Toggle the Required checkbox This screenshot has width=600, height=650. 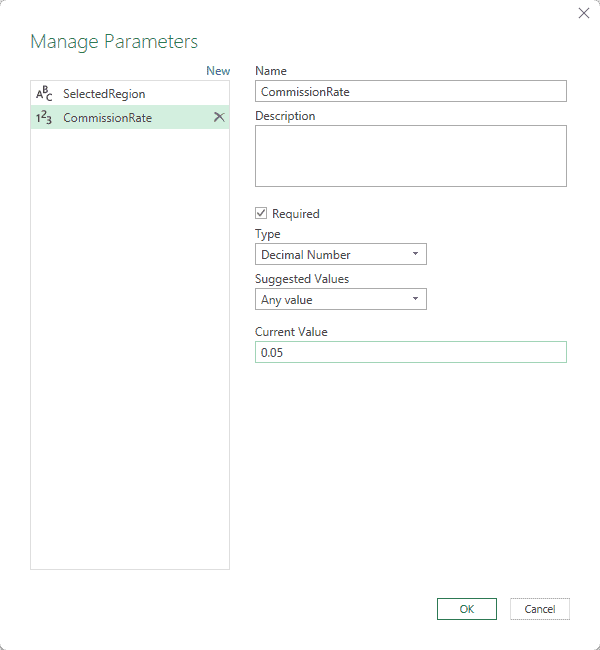coord(261,213)
